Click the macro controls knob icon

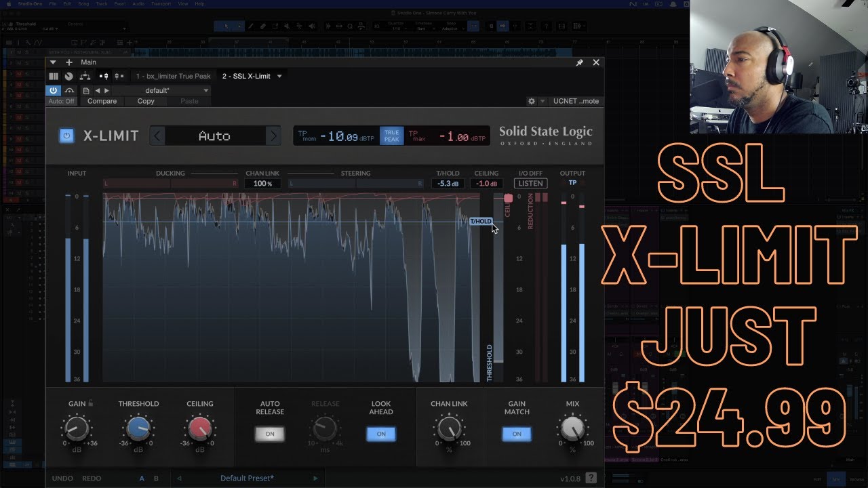(x=68, y=77)
